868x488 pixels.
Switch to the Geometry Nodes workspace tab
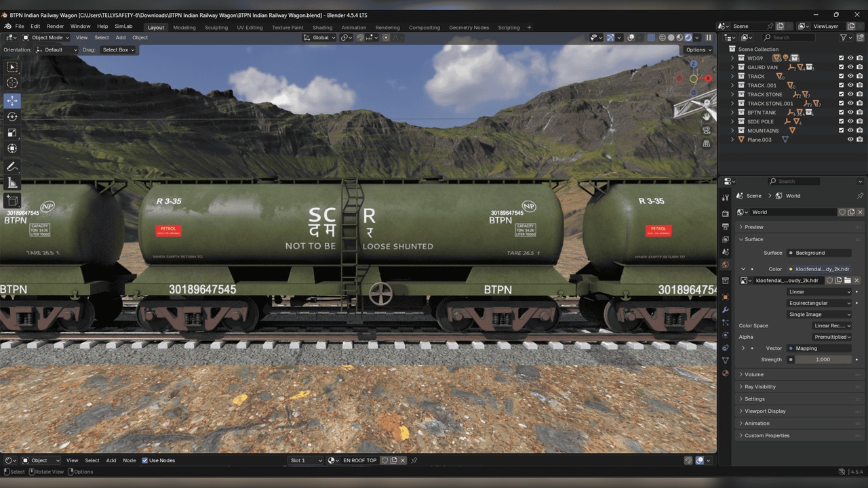pos(469,28)
